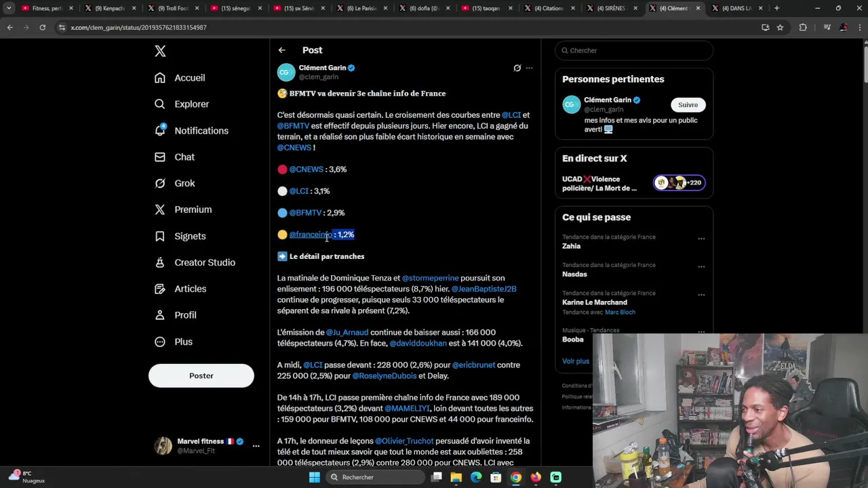This screenshot has height=488, width=868.
Task: Open the Explorer search icon
Action: [x=160, y=104]
